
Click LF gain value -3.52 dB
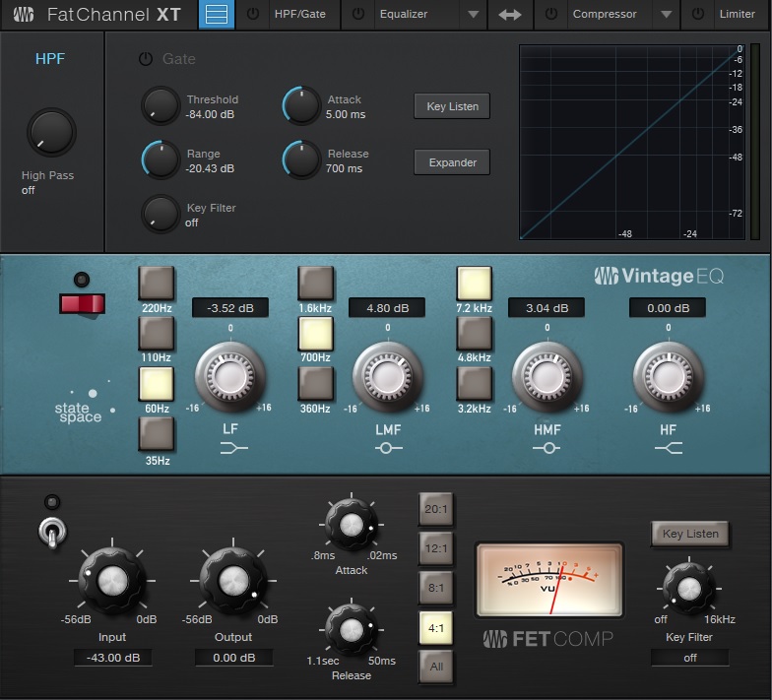(x=230, y=308)
